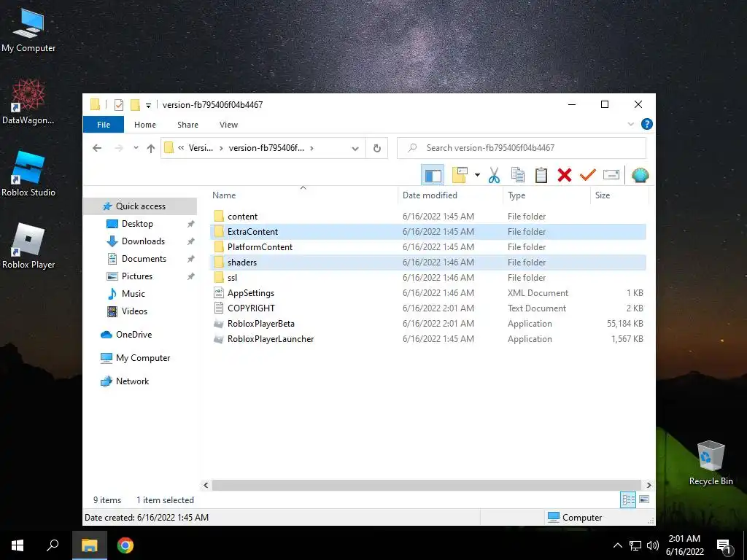The image size is (747, 560).
Task: Select the shaders folder
Action: tap(427, 262)
